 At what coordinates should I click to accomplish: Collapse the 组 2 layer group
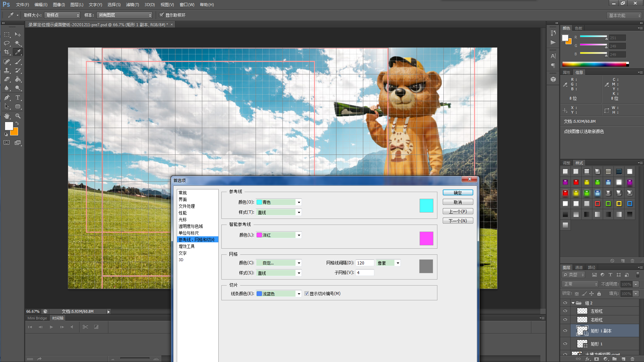[x=573, y=303]
